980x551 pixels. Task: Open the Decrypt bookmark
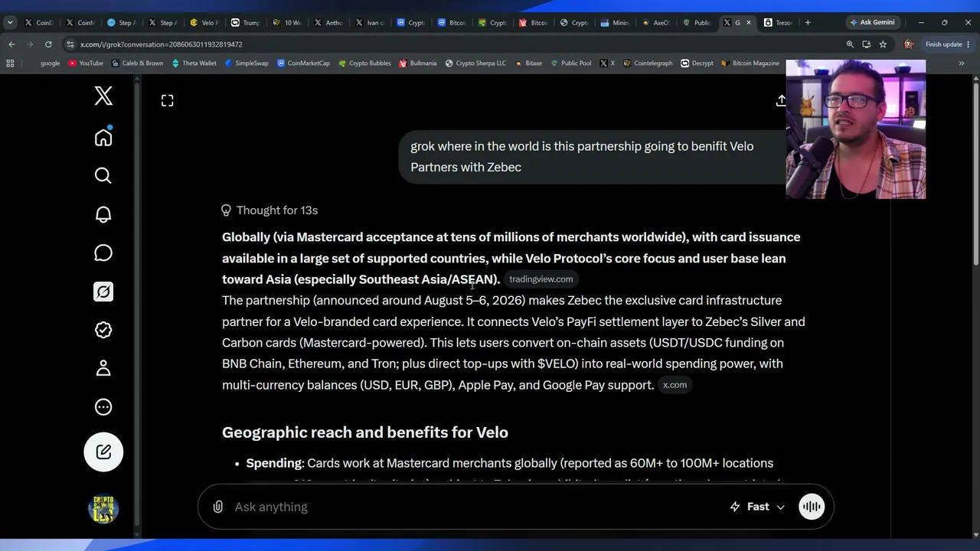[697, 64]
